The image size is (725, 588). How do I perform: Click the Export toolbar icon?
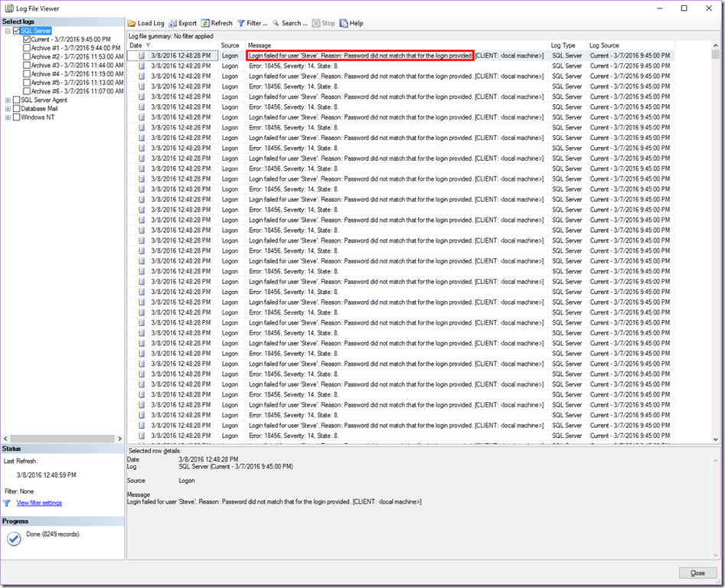[x=173, y=24]
